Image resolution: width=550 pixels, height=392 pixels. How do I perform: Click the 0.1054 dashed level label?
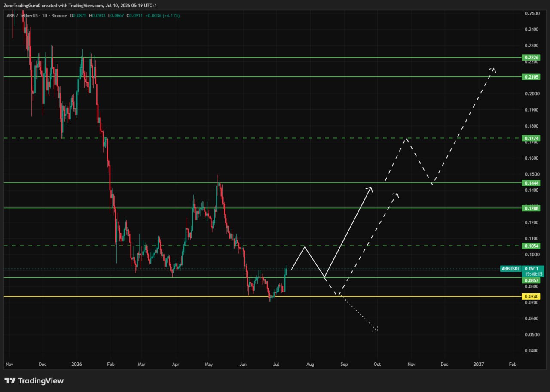[531, 246]
